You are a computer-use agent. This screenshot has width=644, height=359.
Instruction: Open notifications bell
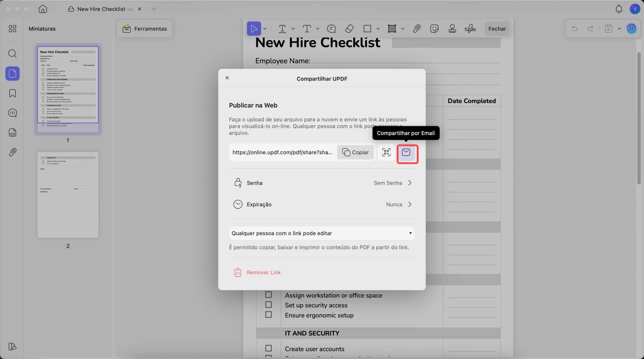pyautogui.click(x=619, y=9)
